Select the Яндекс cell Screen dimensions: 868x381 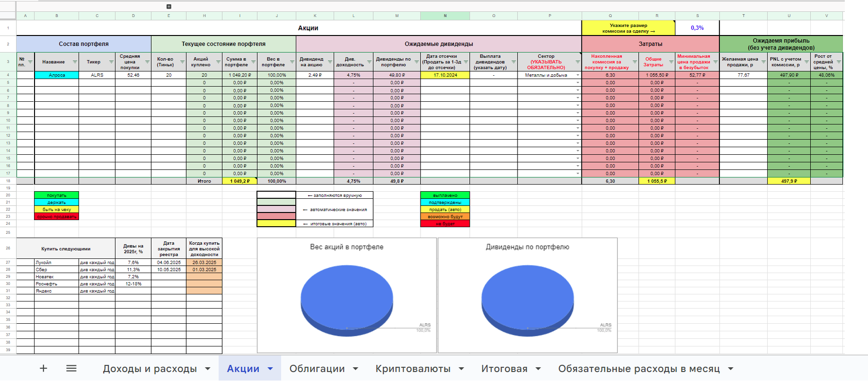point(57,291)
